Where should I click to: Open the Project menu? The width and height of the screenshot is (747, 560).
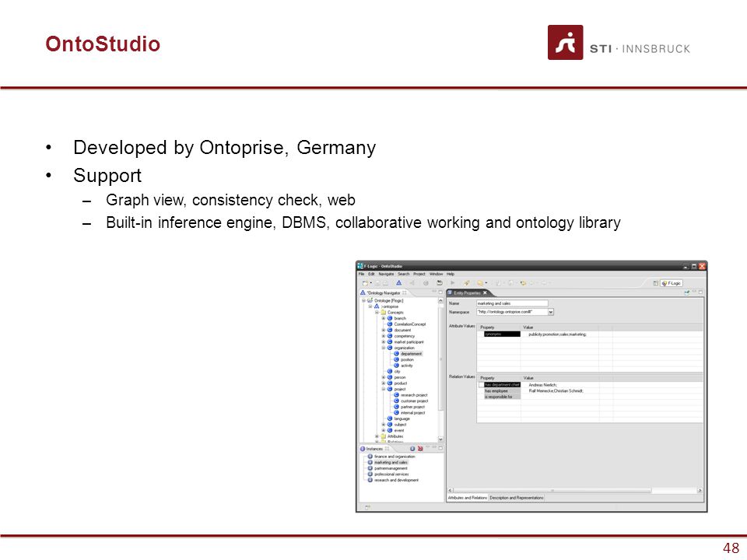click(419, 274)
